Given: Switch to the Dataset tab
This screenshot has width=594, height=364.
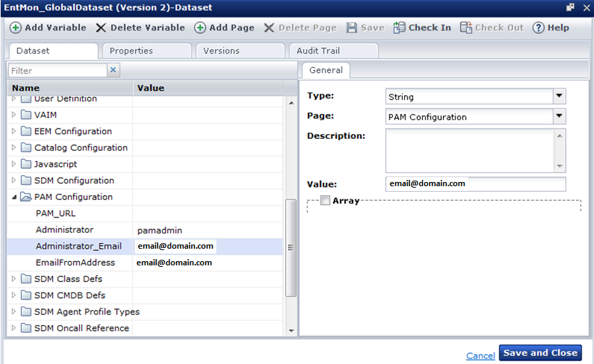Looking at the screenshot, I should pyautogui.click(x=53, y=51).
